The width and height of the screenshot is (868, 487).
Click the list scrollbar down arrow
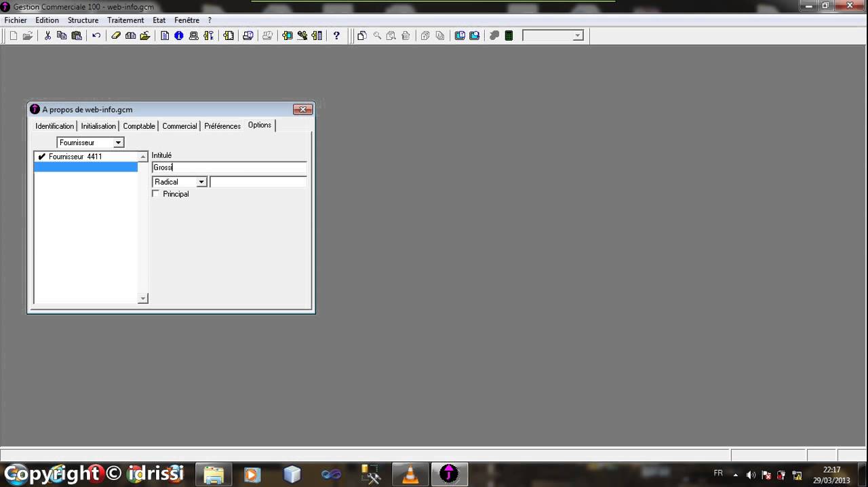[142, 298]
